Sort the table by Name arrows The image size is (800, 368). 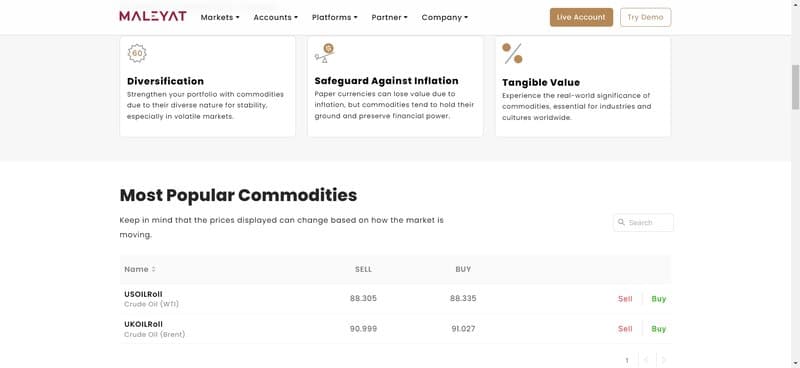point(154,269)
